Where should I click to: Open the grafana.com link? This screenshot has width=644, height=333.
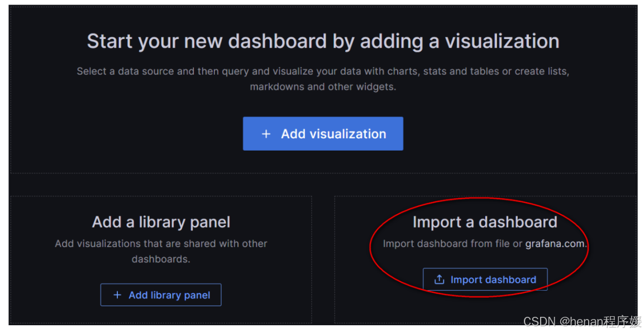coord(555,244)
